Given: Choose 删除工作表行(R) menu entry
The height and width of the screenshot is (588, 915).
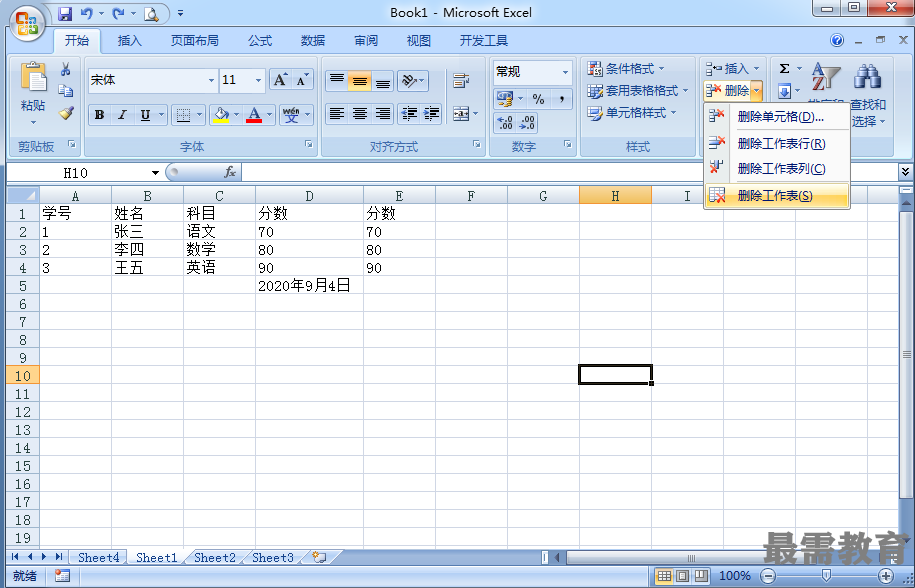Looking at the screenshot, I should (x=777, y=144).
